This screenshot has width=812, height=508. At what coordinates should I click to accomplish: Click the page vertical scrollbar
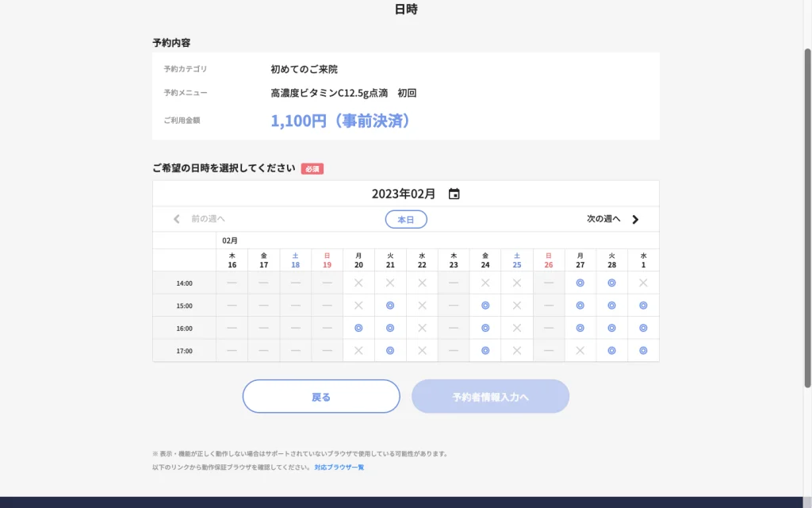[x=807, y=217]
